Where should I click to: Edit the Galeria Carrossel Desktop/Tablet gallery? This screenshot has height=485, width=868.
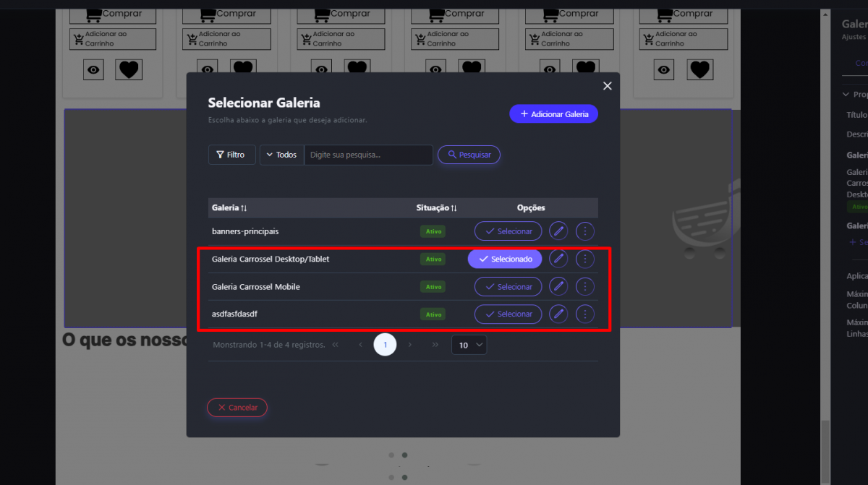pos(558,259)
